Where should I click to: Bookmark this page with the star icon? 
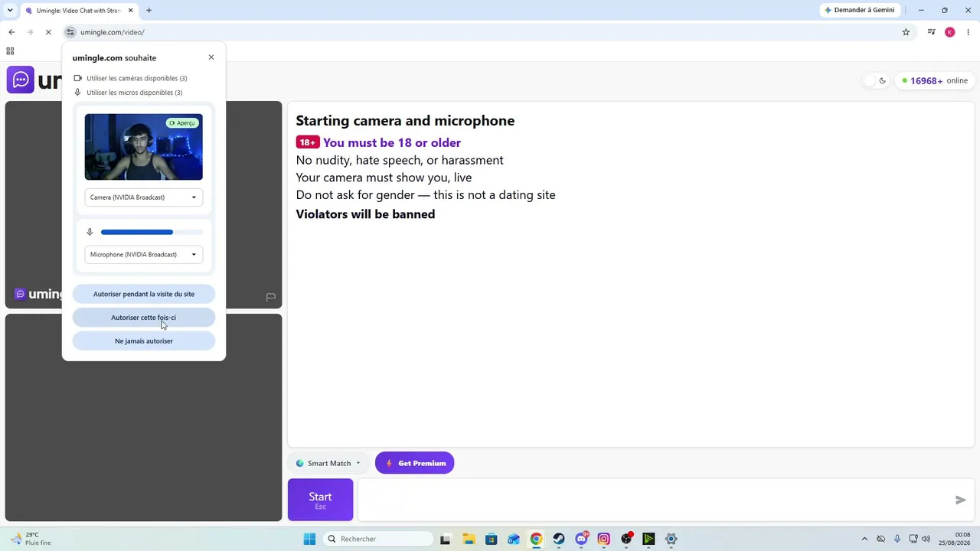[906, 32]
